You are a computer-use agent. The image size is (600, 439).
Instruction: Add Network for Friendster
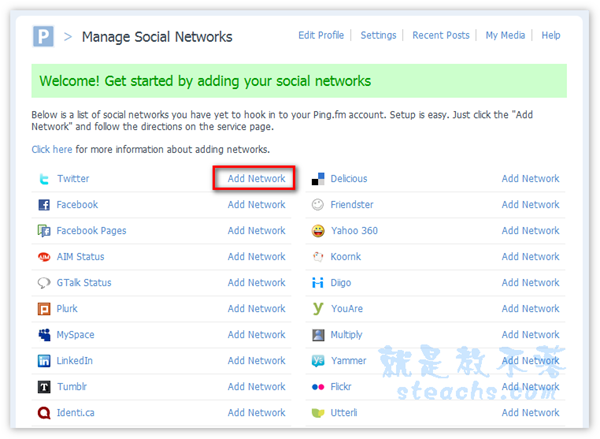point(530,205)
